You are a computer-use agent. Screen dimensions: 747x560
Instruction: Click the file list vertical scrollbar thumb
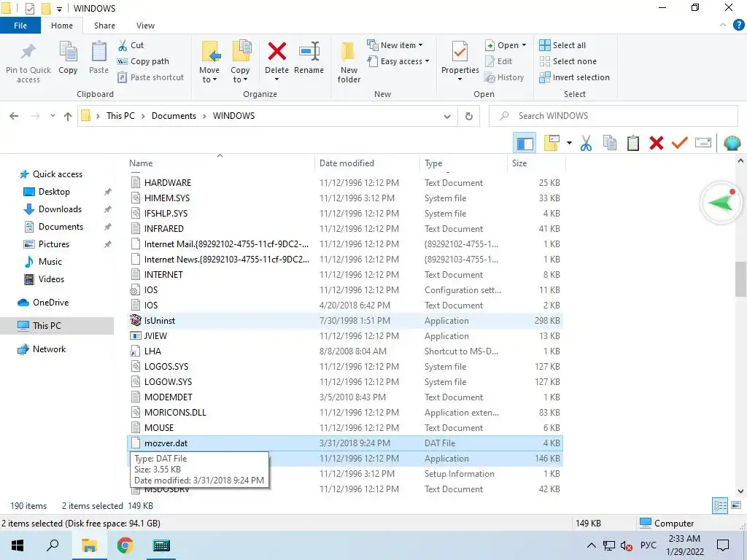pos(740,279)
